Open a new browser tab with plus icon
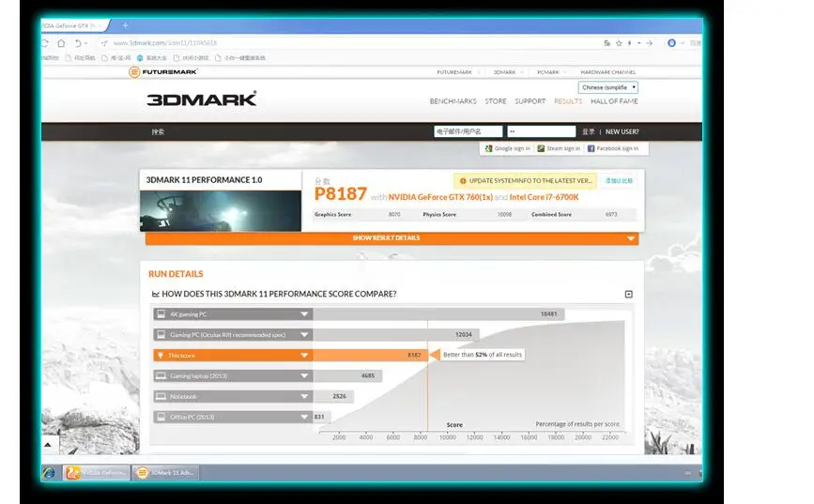 (x=125, y=25)
